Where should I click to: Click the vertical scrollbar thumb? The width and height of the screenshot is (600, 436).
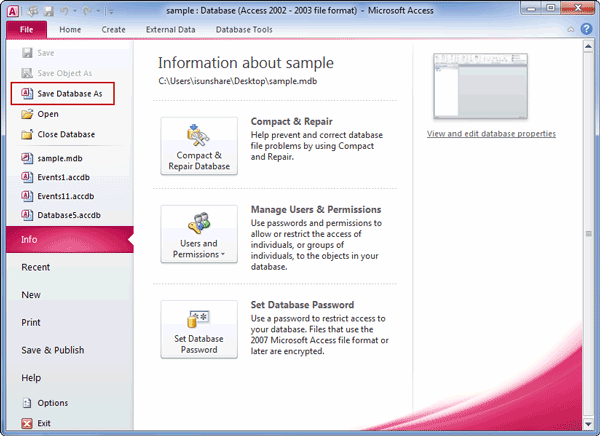pyautogui.click(x=588, y=234)
